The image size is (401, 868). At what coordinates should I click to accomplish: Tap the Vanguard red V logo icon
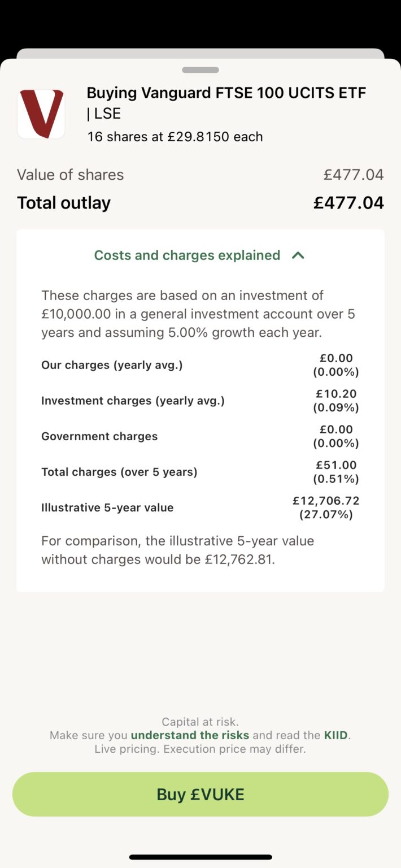[x=41, y=114]
